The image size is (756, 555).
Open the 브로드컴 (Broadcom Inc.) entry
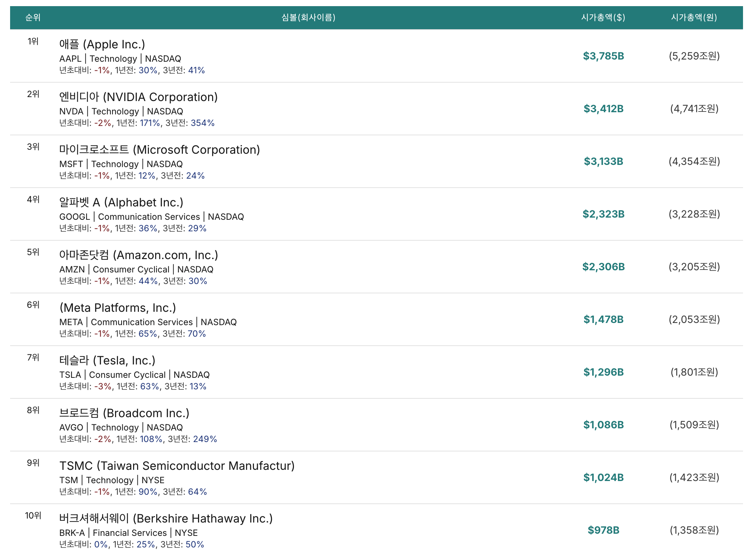pos(124,413)
